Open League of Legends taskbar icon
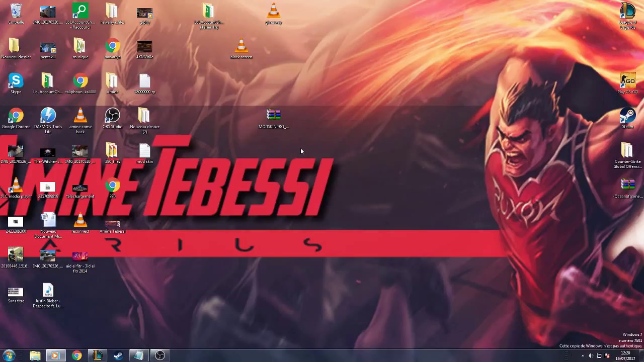Screen dimensions: 644x362 pos(98,355)
